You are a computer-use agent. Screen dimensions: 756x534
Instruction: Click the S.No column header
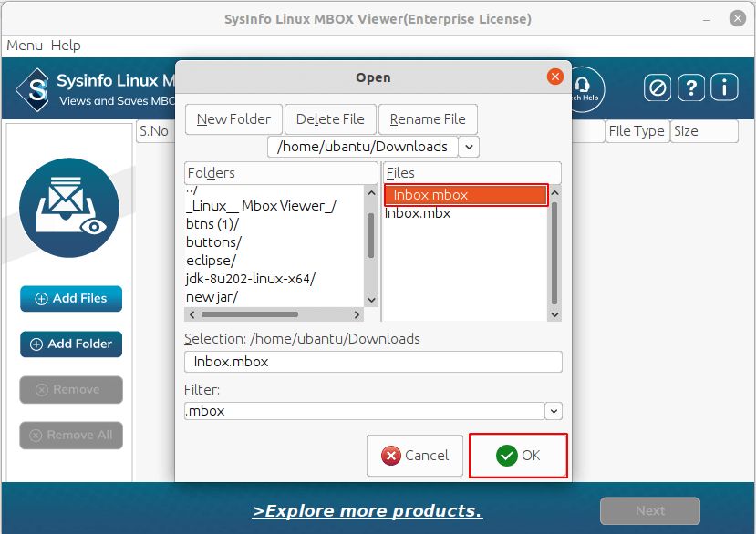point(154,131)
